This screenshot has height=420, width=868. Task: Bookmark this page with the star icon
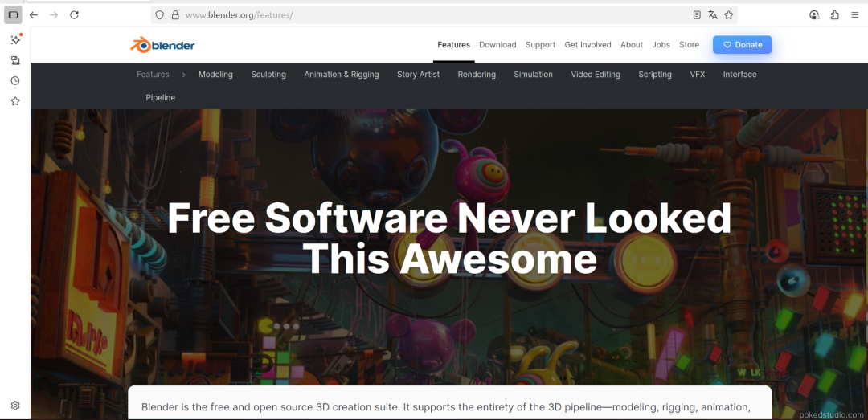(x=728, y=15)
